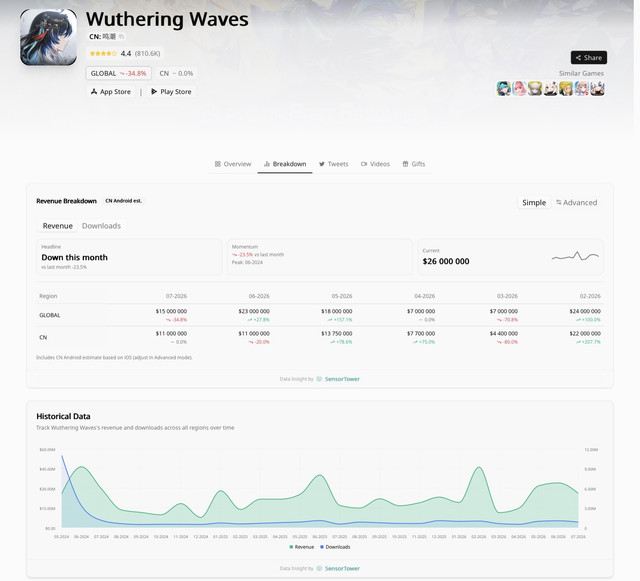Viewport: 640px width, 581px height.
Task: Share this game page
Action: 589,58
